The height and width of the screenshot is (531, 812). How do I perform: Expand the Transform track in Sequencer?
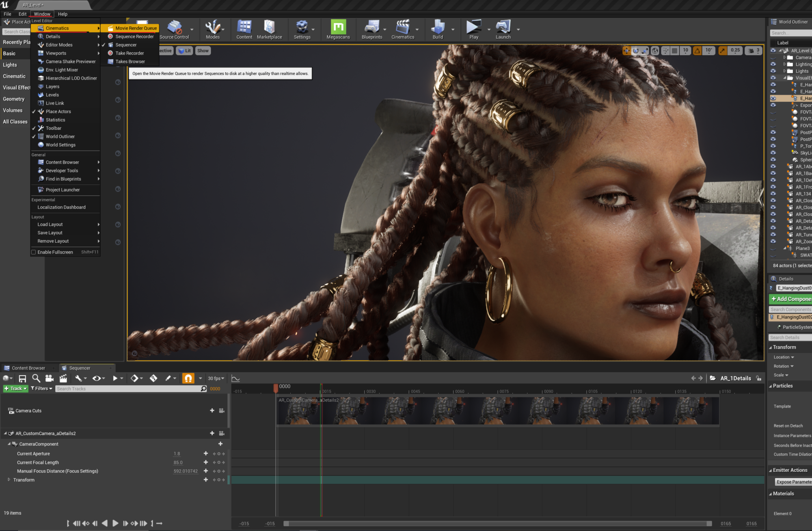pos(9,479)
